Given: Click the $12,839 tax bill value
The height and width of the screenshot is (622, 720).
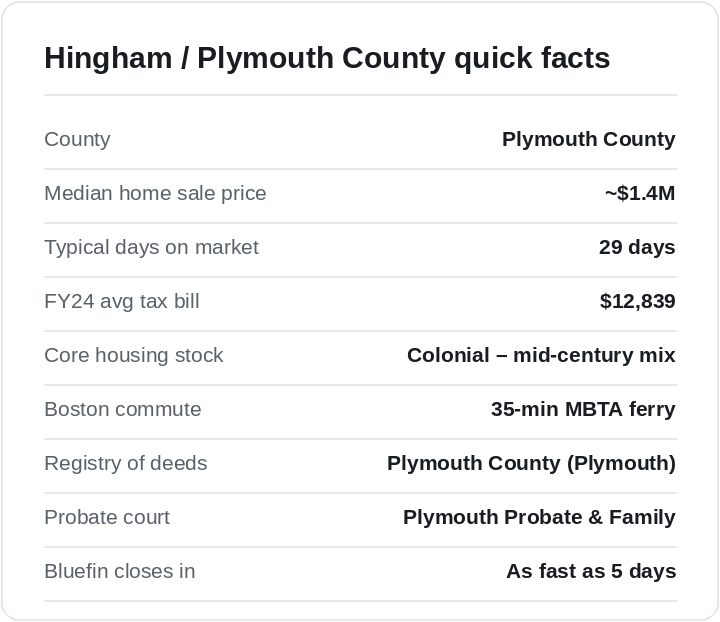Looking at the screenshot, I should pyautogui.click(x=637, y=302).
